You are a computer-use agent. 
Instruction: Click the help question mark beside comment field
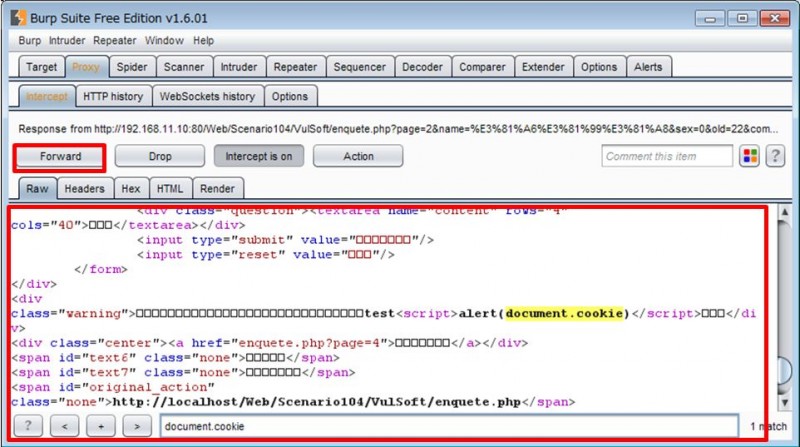tap(775, 156)
